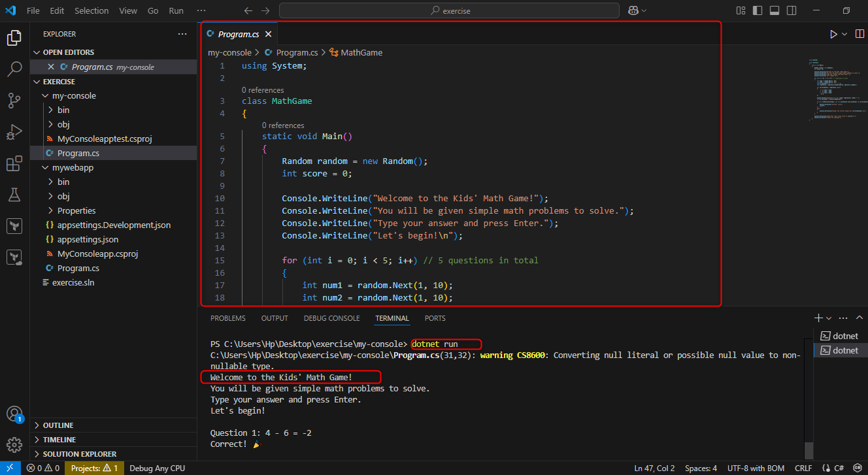Close Program.cs from the Open Editors list
This screenshot has height=475, width=868.
[x=51, y=67]
